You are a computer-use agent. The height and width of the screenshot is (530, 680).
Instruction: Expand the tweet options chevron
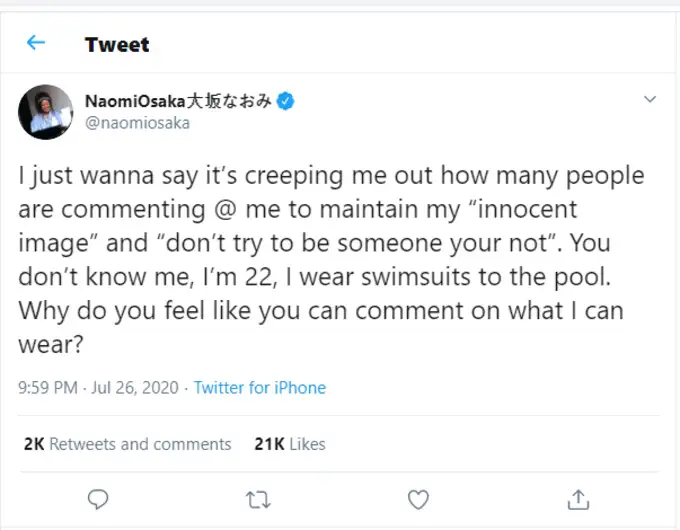point(650,100)
